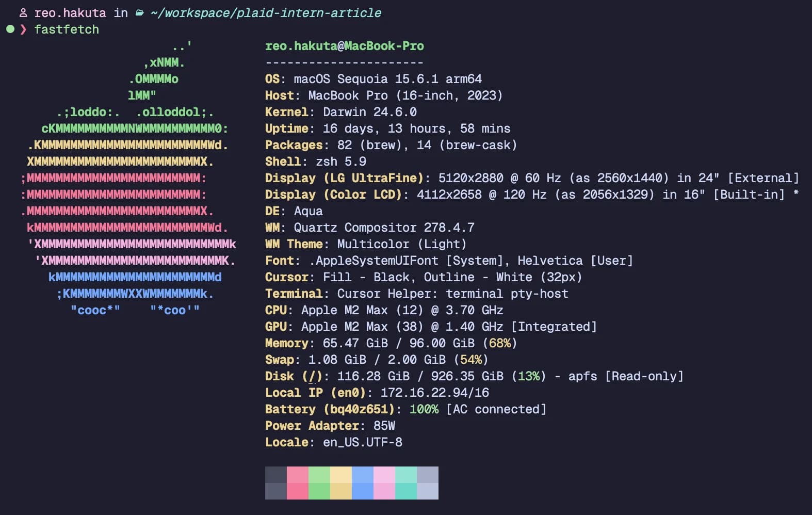Select the CPU value "Apple M2 Max (12)"

(x=363, y=310)
